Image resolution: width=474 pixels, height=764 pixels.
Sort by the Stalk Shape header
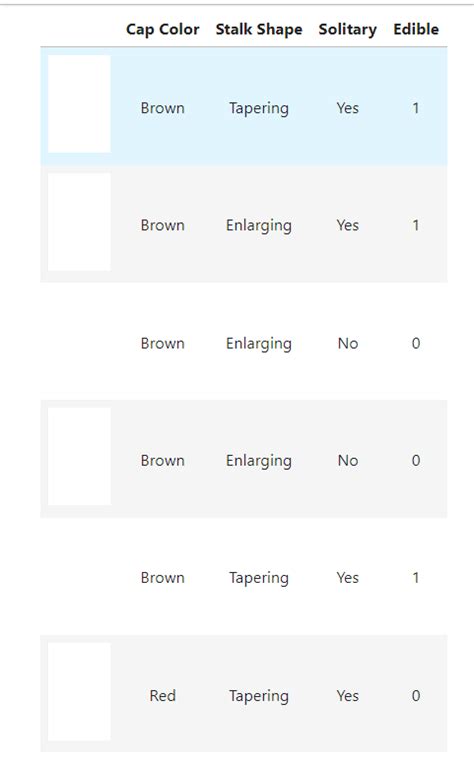259,29
